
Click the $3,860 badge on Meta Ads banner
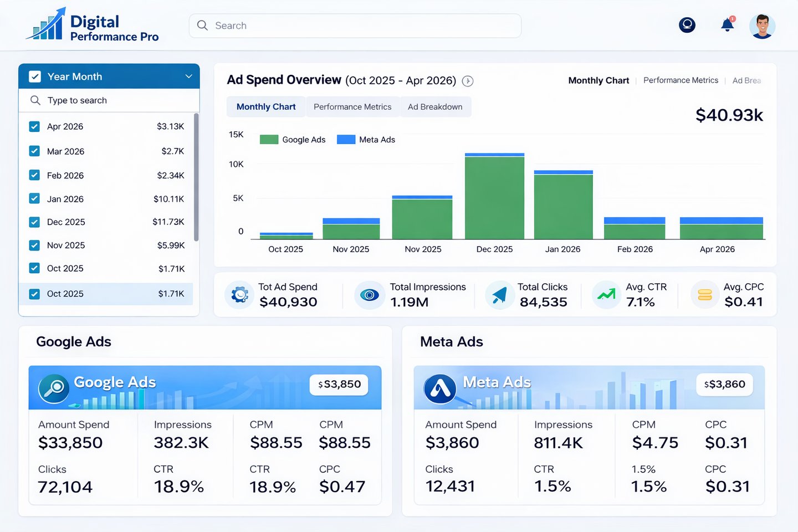(x=725, y=384)
